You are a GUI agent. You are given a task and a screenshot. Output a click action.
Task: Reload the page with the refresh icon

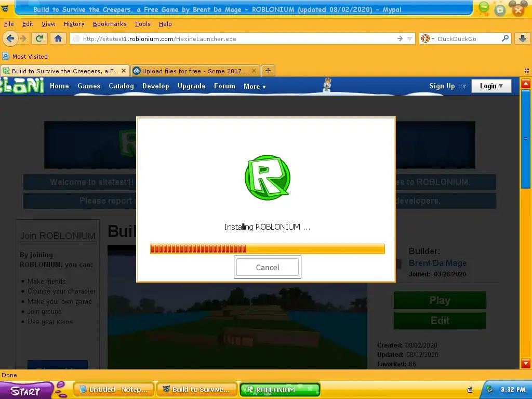tap(39, 38)
